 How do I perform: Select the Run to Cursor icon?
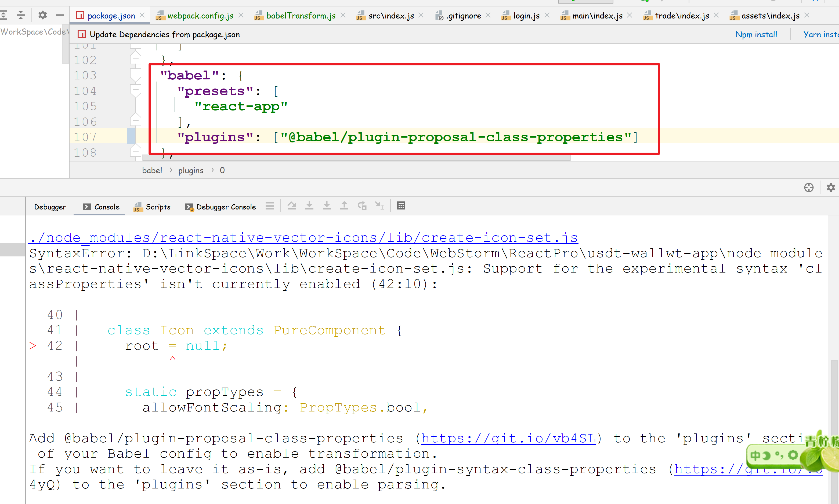[380, 205]
